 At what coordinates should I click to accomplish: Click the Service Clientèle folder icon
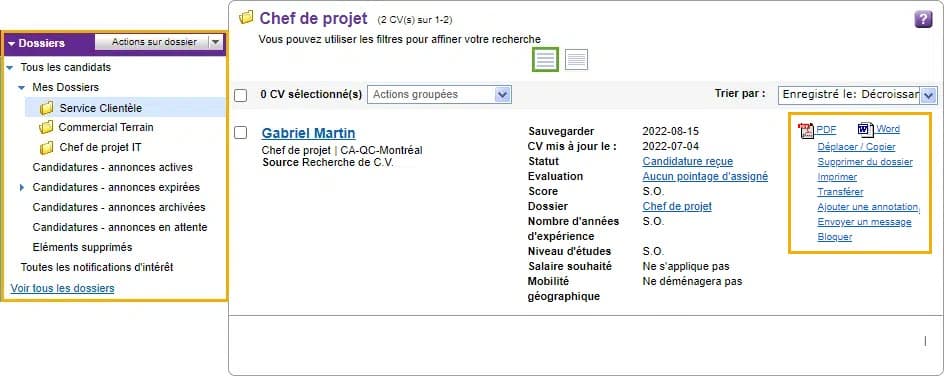(46, 109)
